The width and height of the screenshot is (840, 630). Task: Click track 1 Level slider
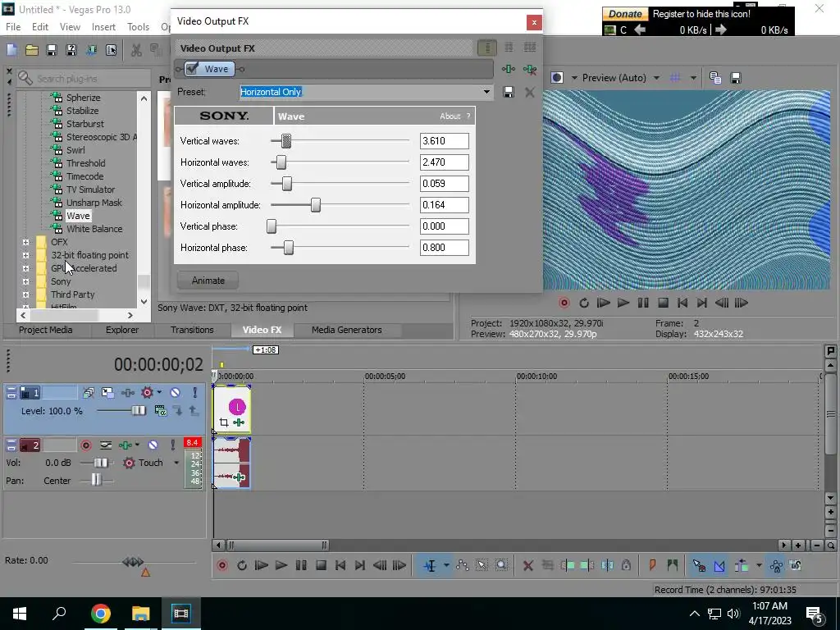pyautogui.click(x=138, y=411)
